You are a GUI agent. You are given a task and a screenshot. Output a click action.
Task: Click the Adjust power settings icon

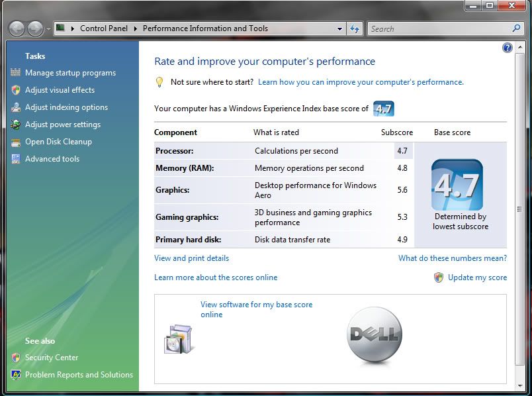point(16,124)
